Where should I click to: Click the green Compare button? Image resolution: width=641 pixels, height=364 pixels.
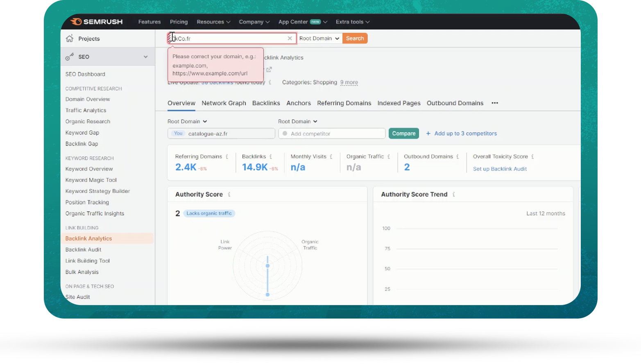tap(404, 133)
